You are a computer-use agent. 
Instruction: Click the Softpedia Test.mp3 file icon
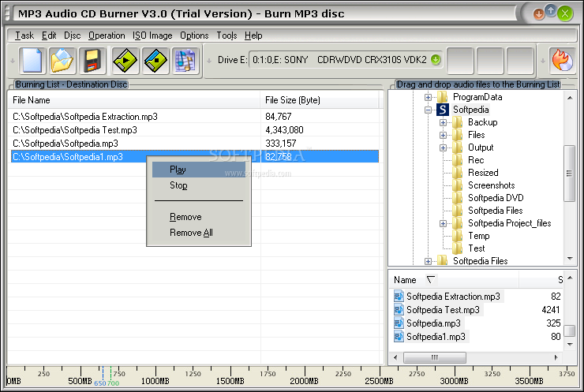pos(399,310)
